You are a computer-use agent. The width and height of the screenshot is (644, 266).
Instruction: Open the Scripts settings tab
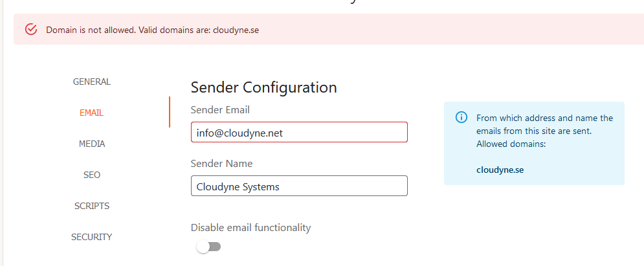tap(91, 206)
